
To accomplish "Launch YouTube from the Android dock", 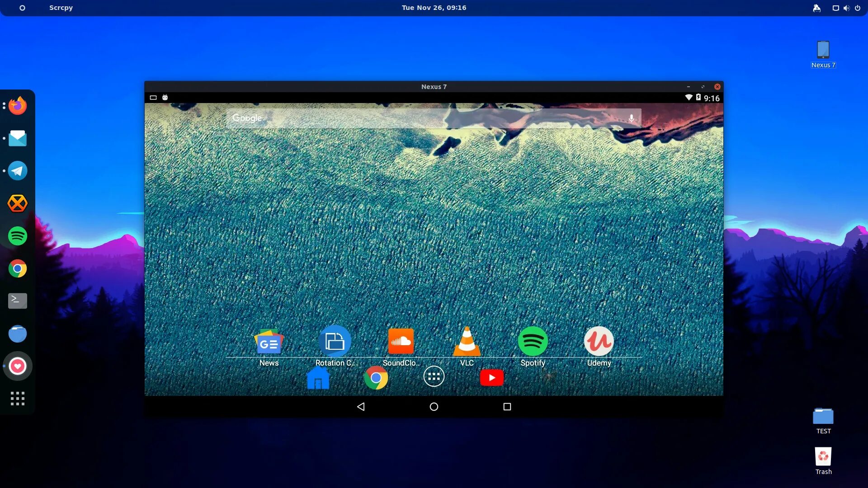I will [491, 378].
